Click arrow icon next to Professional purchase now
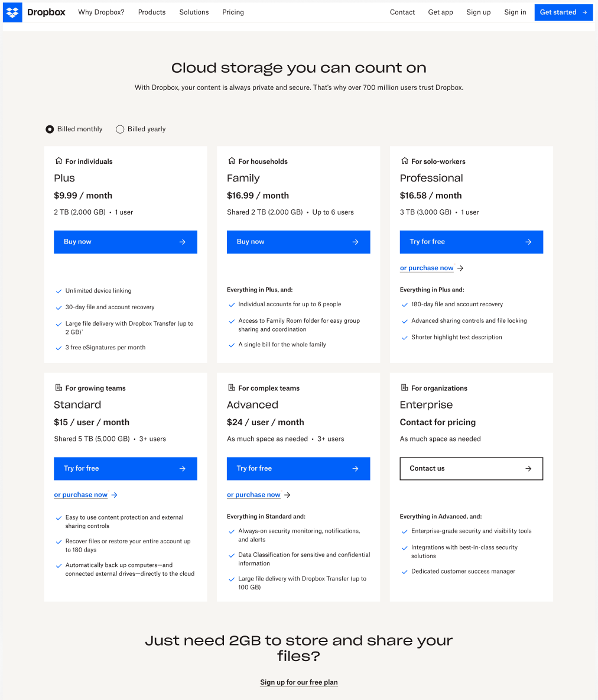 click(x=460, y=268)
